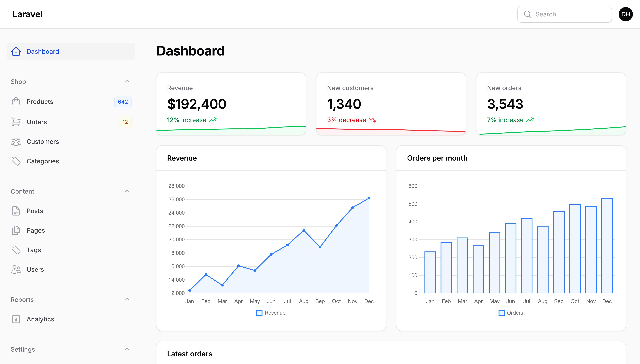Click the "12% increase" text
Viewport: 640px width, 364px height.
[187, 120]
